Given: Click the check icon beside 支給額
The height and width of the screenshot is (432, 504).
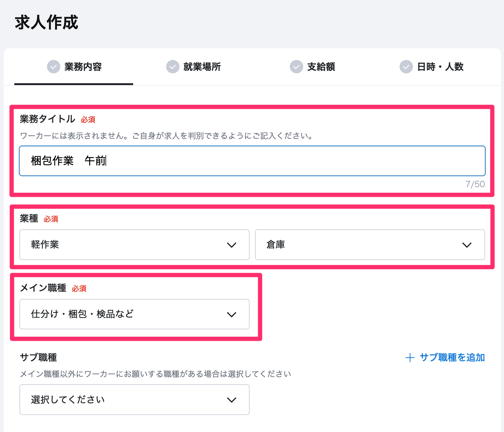Looking at the screenshot, I should [x=296, y=67].
